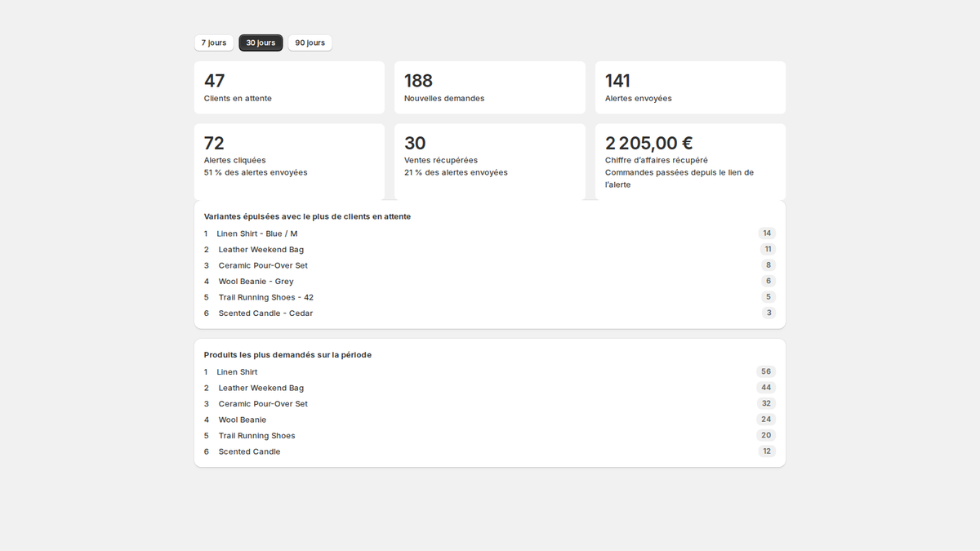Select Scented Candle in requested products

coord(490,451)
